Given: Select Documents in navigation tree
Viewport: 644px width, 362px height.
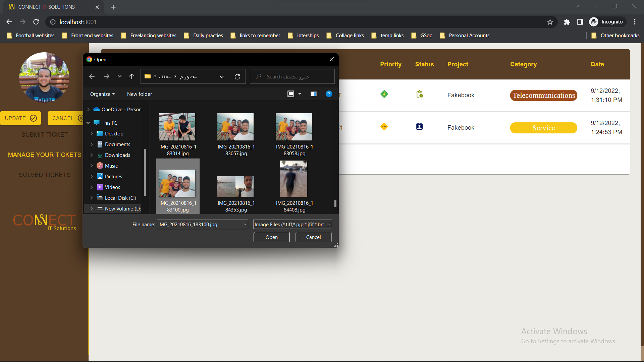Looking at the screenshot, I should (117, 144).
